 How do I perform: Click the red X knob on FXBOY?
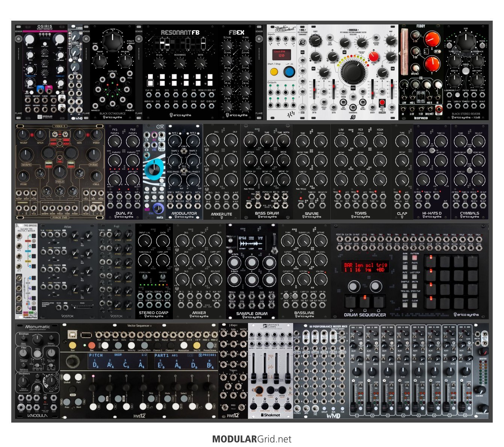(x=432, y=39)
